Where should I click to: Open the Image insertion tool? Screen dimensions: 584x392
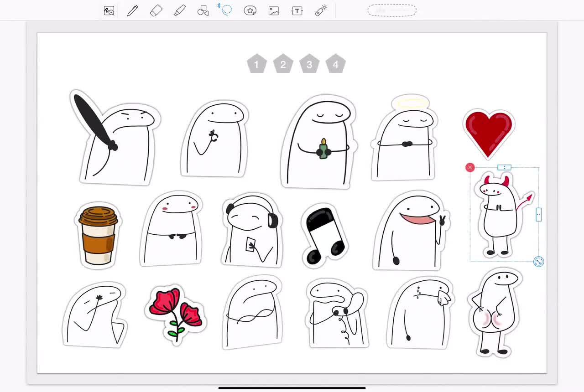coord(273,10)
